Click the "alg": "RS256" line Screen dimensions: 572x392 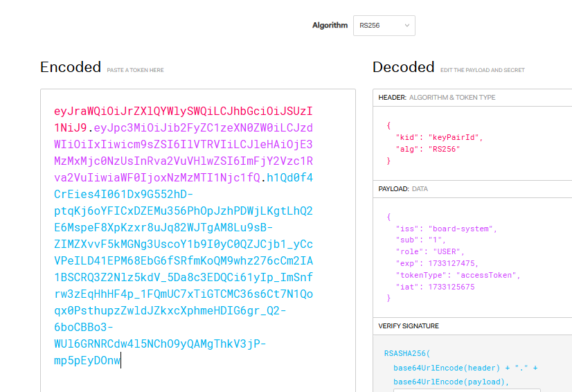coord(427,149)
